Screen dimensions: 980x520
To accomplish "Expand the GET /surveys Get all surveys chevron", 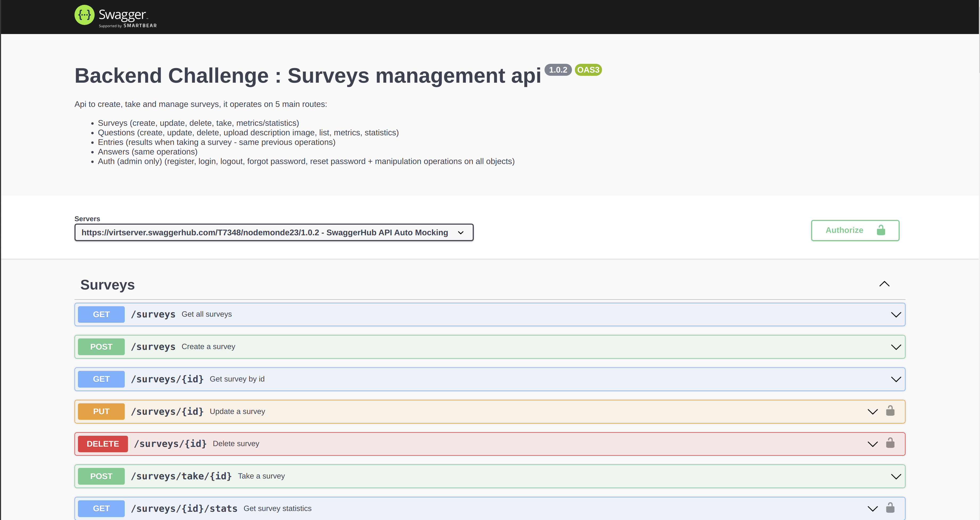I will point(896,315).
